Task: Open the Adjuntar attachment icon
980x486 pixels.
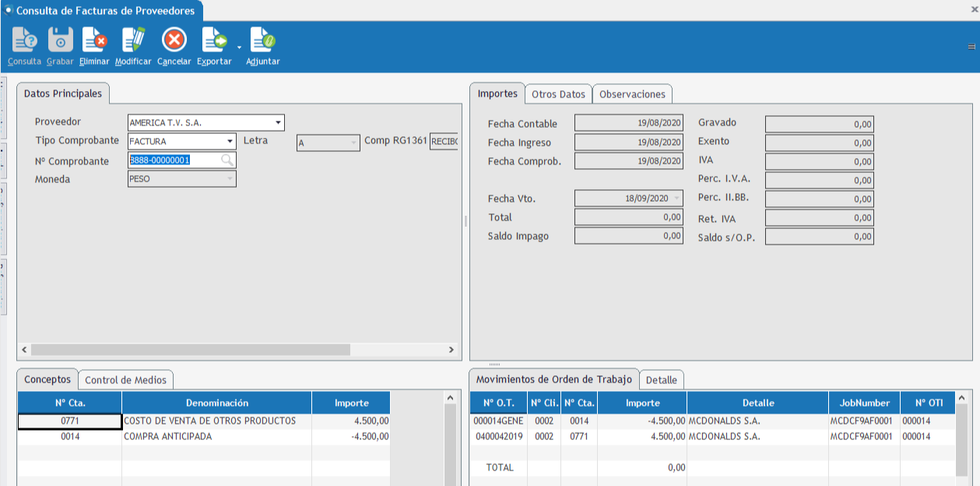Action: [262, 40]
